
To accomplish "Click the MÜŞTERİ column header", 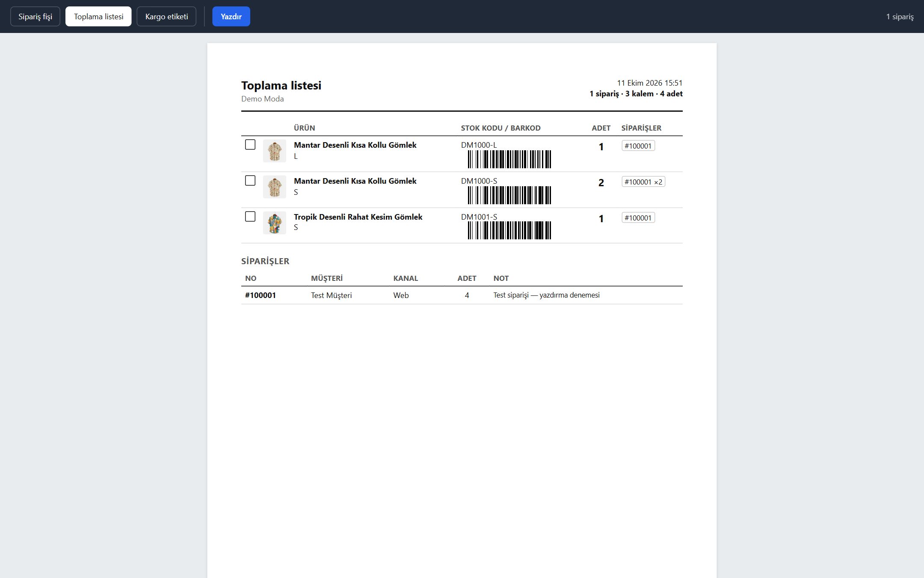I will (x=327, y=278).
